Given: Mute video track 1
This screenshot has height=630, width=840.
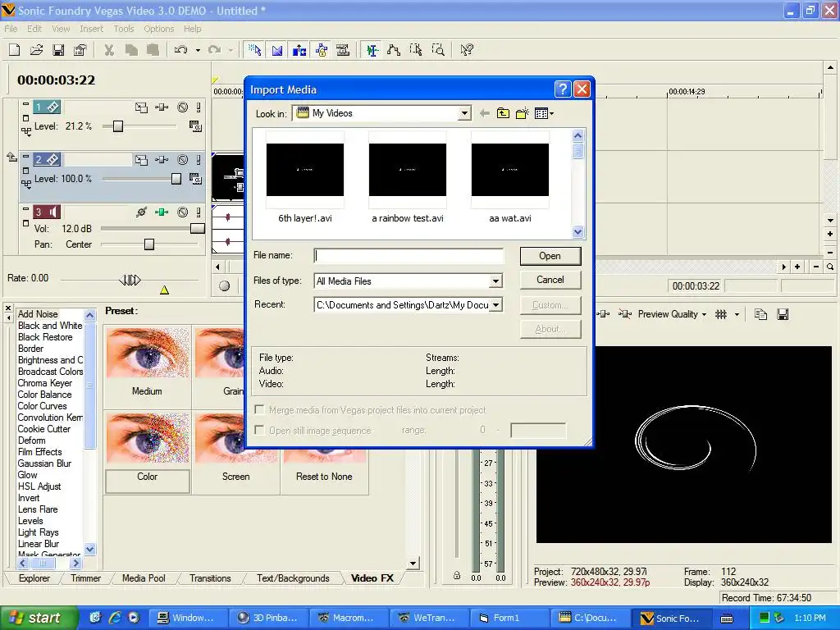Looking at the screenshot, I should tap(183, 107).
